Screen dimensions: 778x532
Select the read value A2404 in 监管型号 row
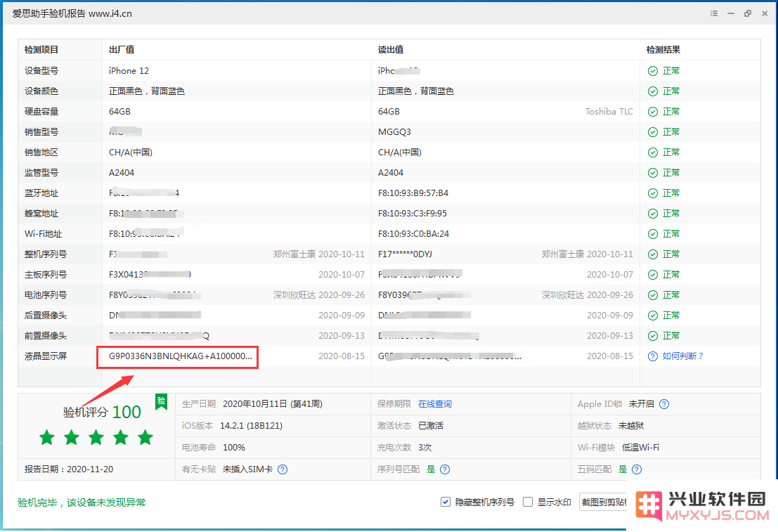391,173
